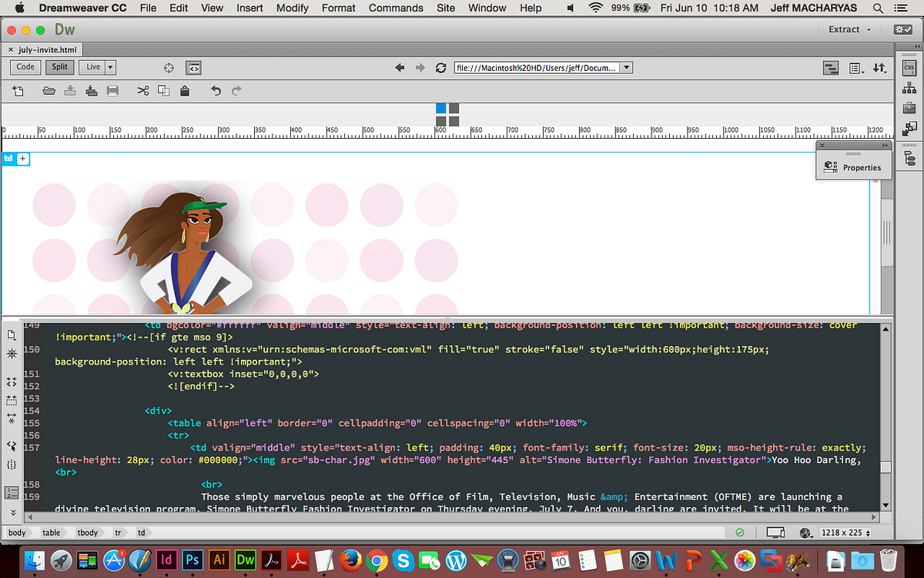924x578 pixels.
Task: Click the Open Documents icon in coding toolbar
Action: 12,335
